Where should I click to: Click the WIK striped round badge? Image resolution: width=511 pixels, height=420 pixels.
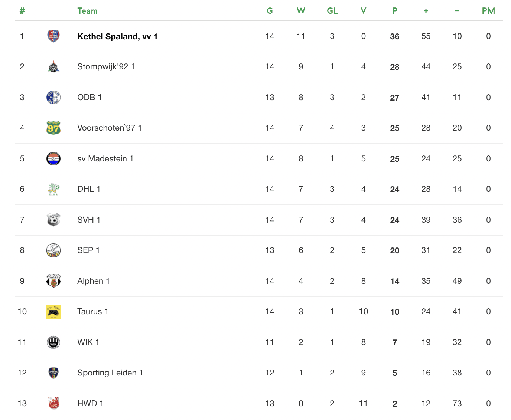coord(53,342)
